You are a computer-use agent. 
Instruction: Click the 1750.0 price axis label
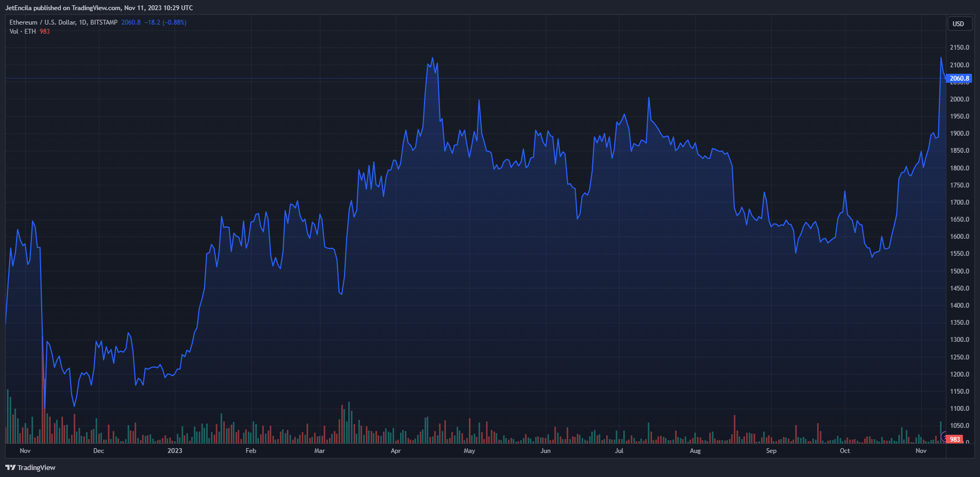coord(959,185)
